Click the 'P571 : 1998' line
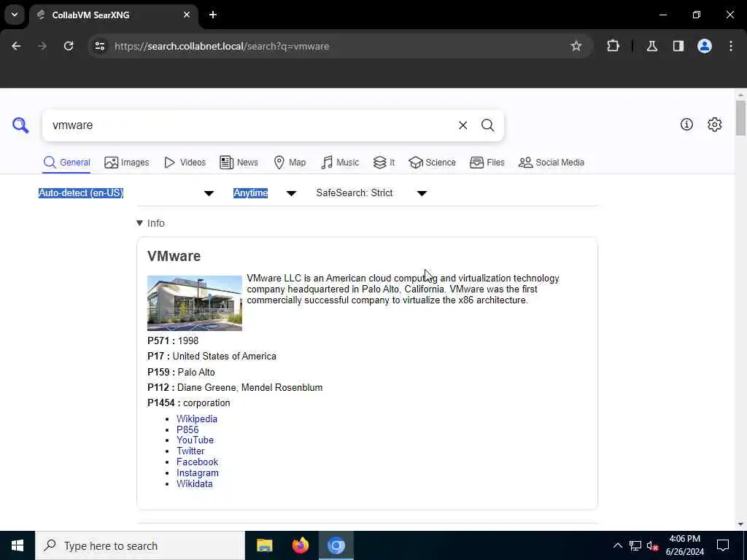Screen dimensions: 747x560 coord(173,341)
